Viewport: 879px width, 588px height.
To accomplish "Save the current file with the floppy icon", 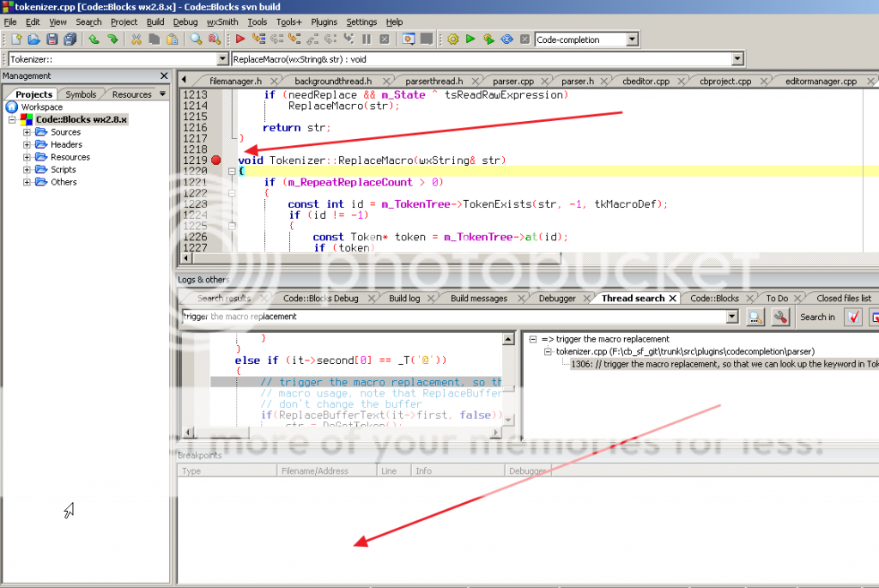I will tap(52, 39).
